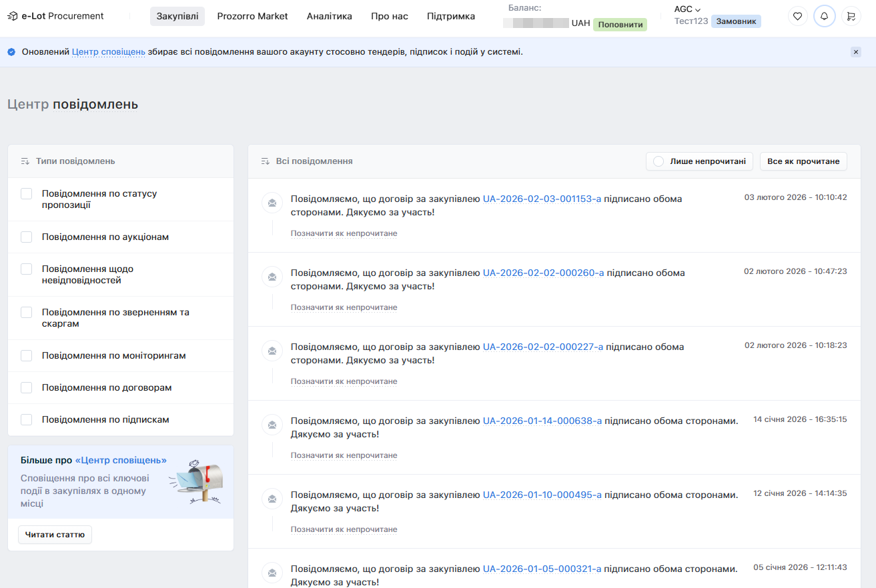This screenshot has width=876, height=588.
Task: Click the e-Lot Procurement logo
Action: click(55, 16)
